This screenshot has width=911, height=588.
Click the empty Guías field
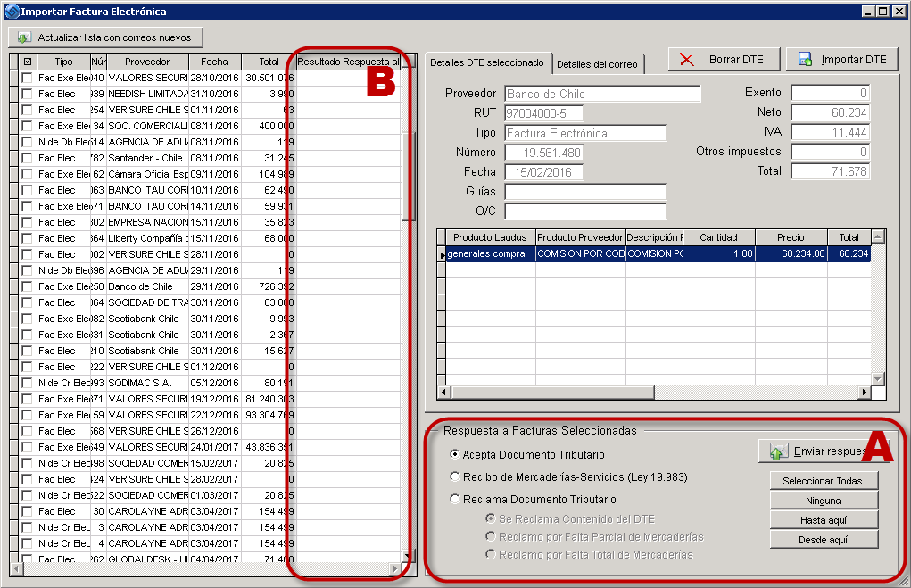(x=585, y=192)
